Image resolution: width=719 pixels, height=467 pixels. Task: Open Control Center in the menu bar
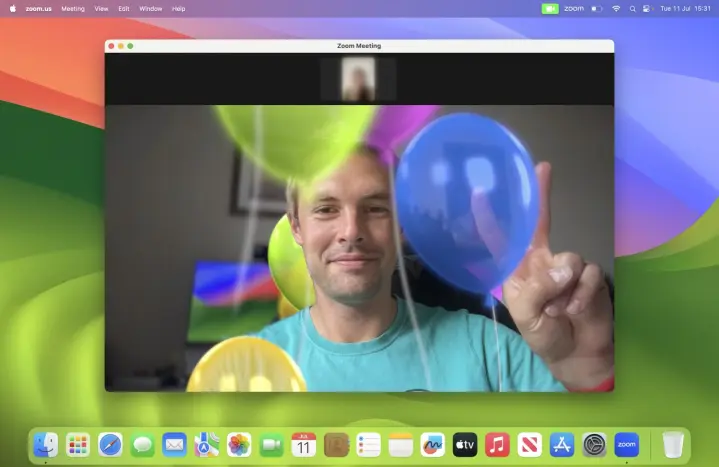[x=647, y=9]
